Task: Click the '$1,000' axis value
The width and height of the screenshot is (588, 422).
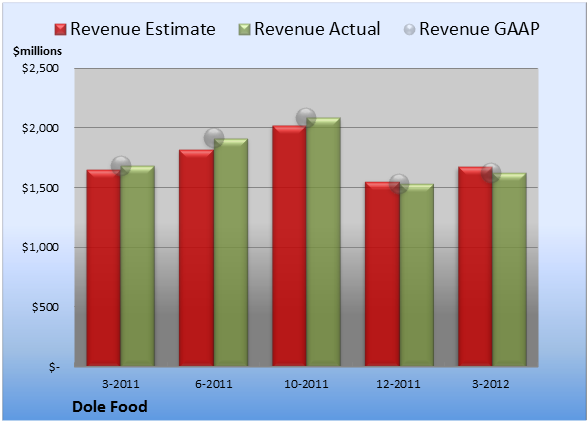Action: (x=40, y=247)
